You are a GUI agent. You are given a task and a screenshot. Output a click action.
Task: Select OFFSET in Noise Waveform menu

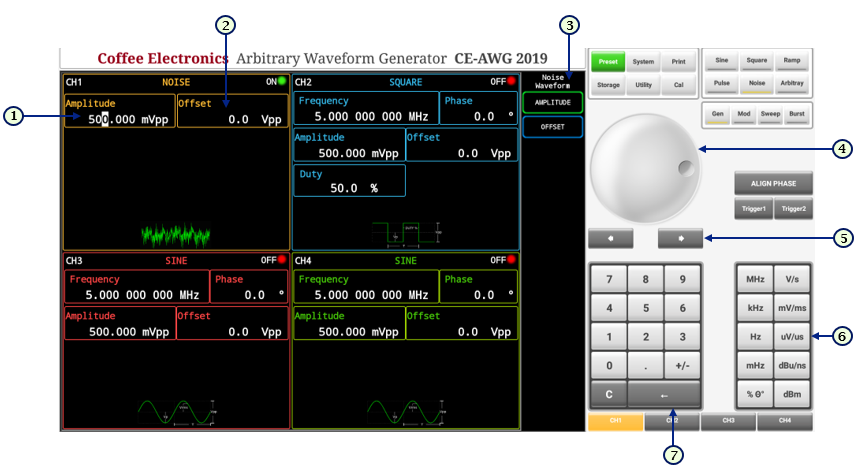tap(552, 127)
